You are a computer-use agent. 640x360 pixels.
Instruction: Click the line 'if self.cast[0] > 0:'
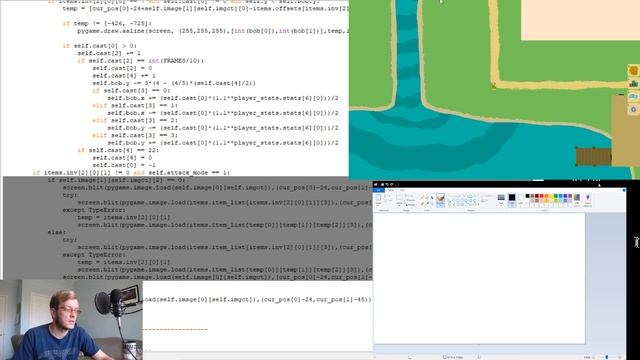pyautogui.click(x=100, y=46)
